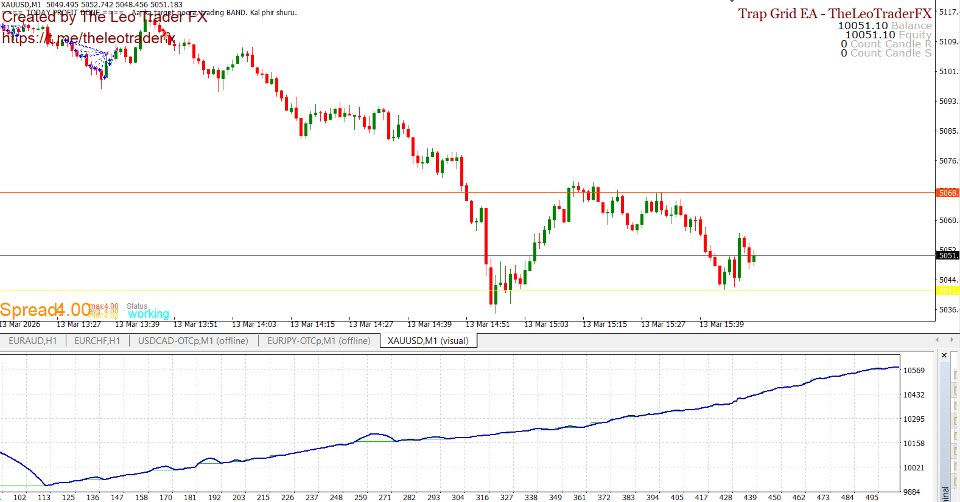
Task: Select the USDCAD-OTCp,M1 (offline) tab
Action: pyautogui.click(x=193, y=340)
